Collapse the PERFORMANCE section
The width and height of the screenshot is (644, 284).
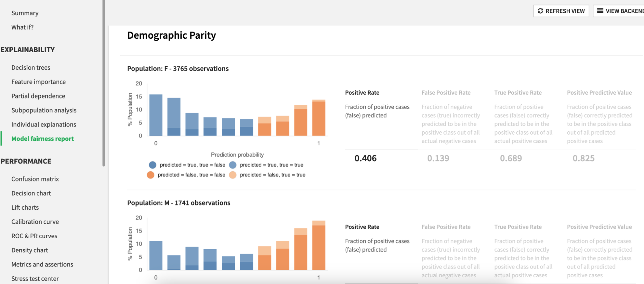coord(26,161)
